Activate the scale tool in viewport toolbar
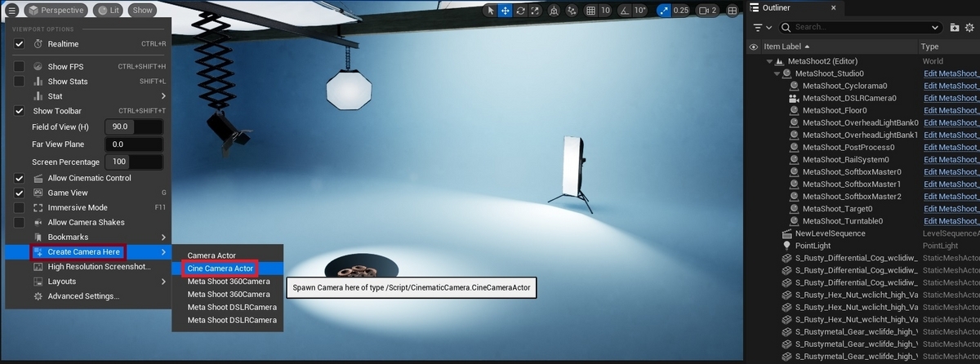Image resolution: width=980 pixels, height=364 pixels. [x=534, y=11]
